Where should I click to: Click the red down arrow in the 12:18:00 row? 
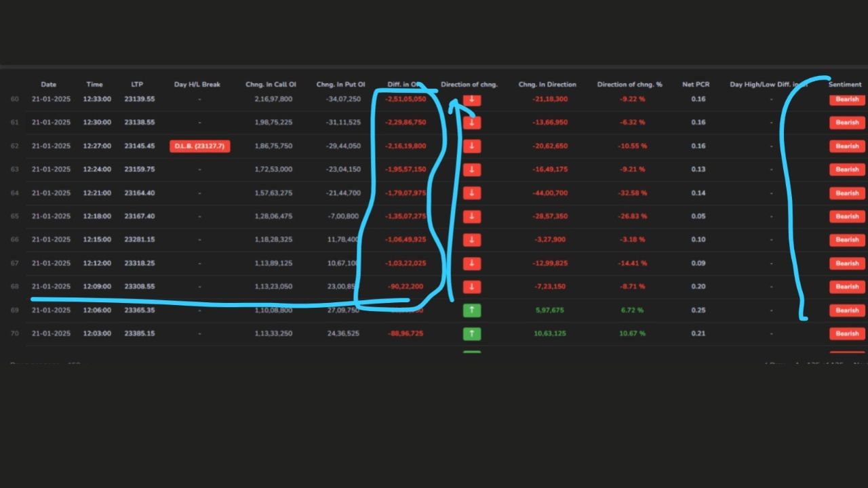click(x=472, y=216)
